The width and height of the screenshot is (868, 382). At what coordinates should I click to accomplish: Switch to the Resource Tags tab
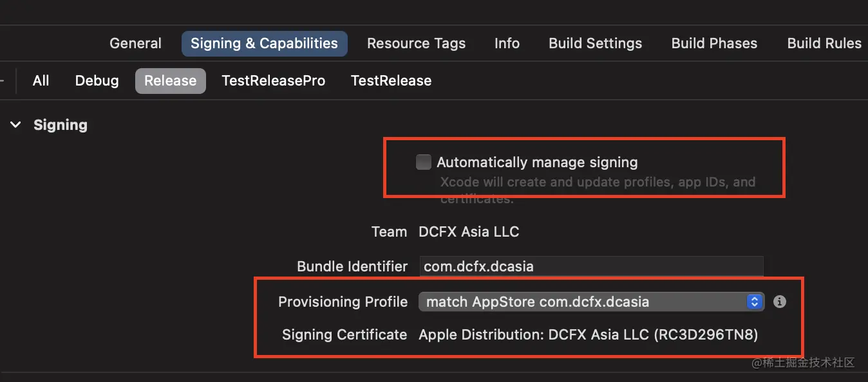(x=416, y=43)
